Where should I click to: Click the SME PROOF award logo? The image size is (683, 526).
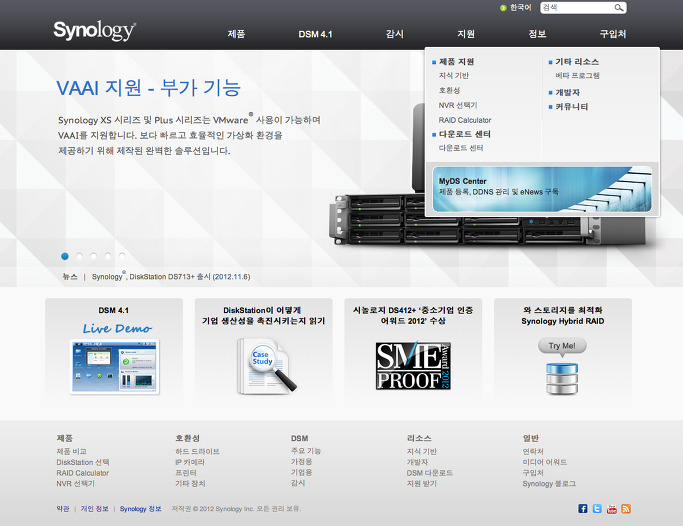click(413, 366)
